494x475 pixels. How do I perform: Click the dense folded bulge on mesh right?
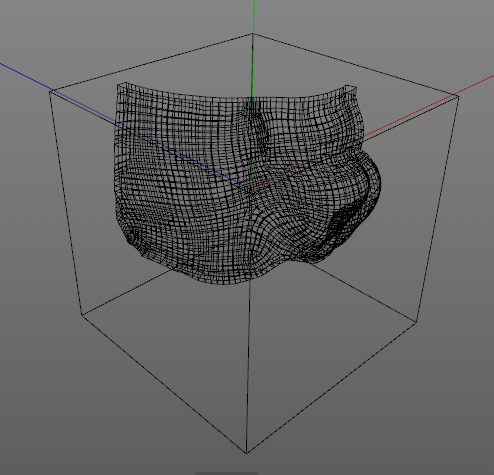(x=350, y=217)
